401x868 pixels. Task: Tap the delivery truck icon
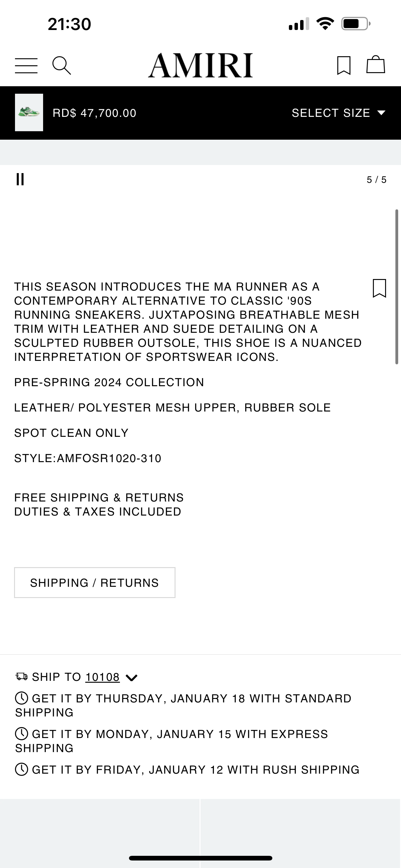point(22,676)
